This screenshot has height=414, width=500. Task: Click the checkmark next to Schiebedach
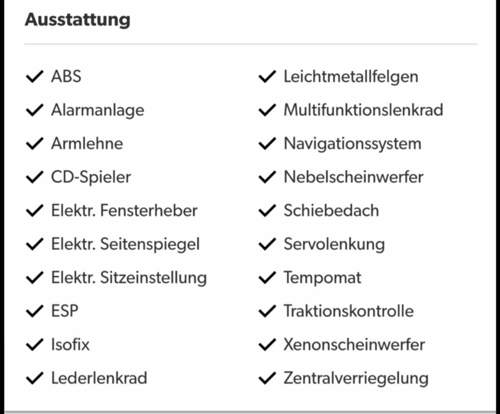pyautogui.click(x=267, y=211)
